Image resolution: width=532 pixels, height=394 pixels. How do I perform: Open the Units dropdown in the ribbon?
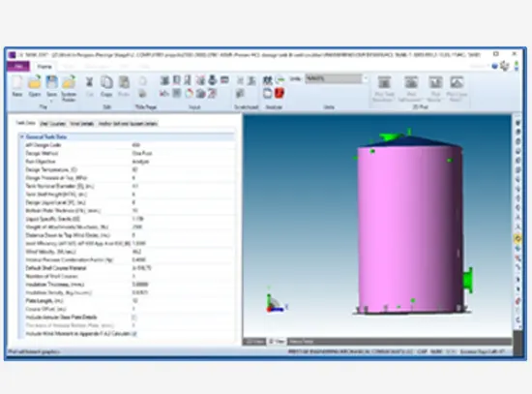(x=366, y=78)
